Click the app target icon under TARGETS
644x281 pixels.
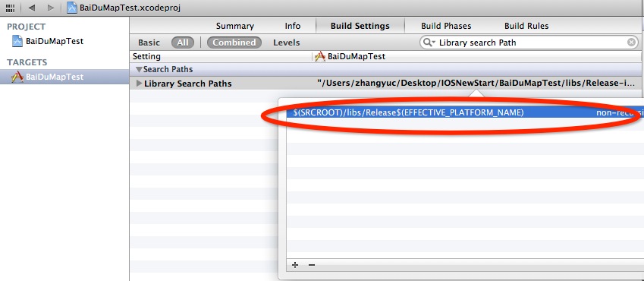pos(17,77)
